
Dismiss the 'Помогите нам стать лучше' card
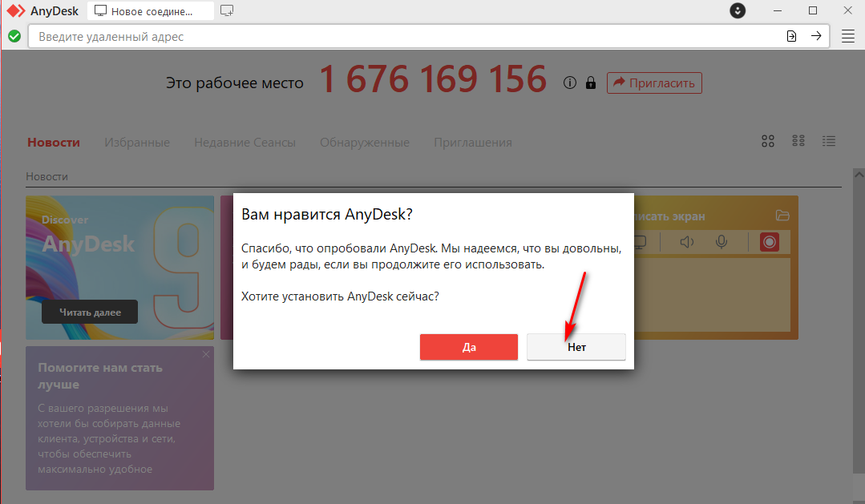click(x=206, y=354)
